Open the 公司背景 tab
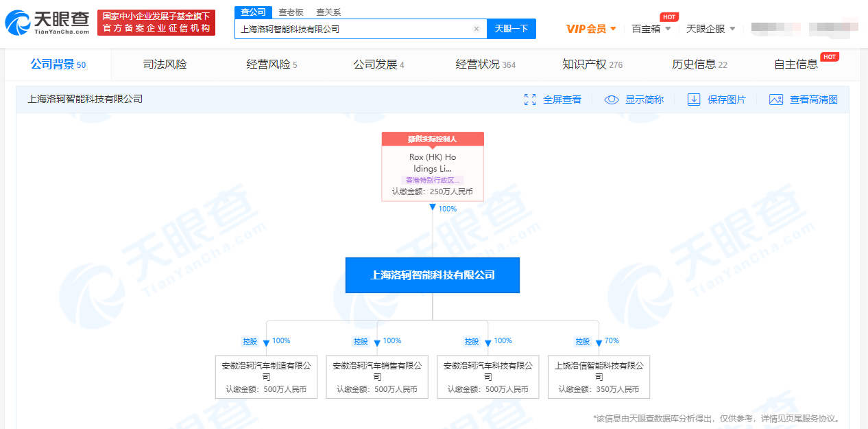The height and width of the screenshot is (429, 868). 58,65
